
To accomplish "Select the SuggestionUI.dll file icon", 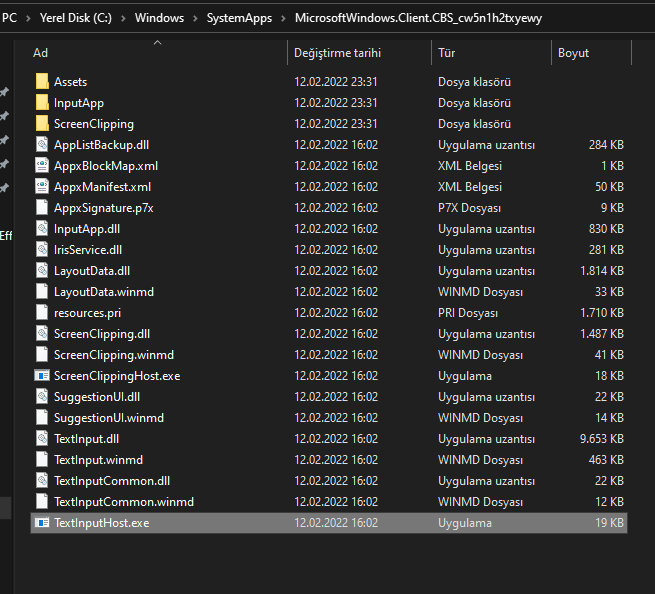I will (42, 396).
